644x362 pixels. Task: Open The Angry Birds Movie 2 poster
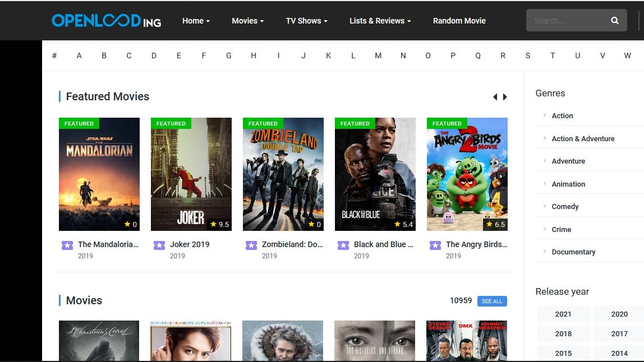(x=467, y=174)
